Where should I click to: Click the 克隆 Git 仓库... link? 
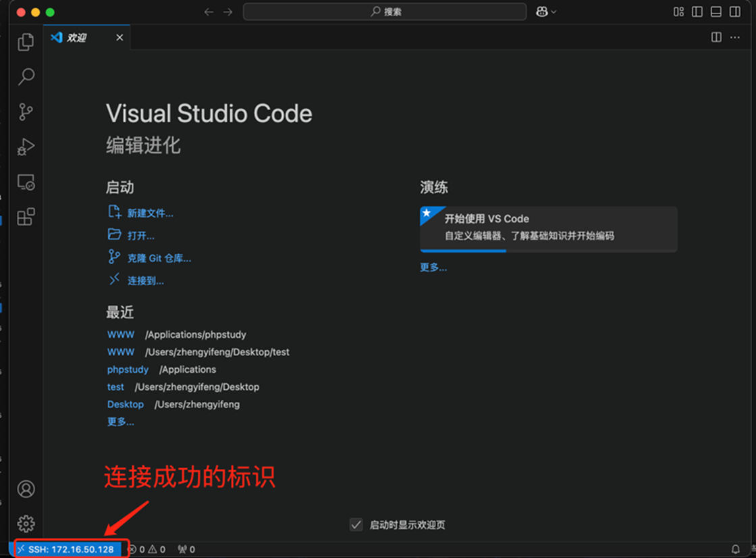pos(159,258)
